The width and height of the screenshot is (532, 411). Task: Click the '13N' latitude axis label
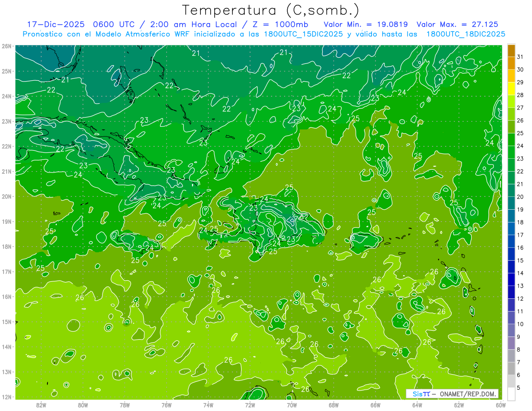click(7, 372)
